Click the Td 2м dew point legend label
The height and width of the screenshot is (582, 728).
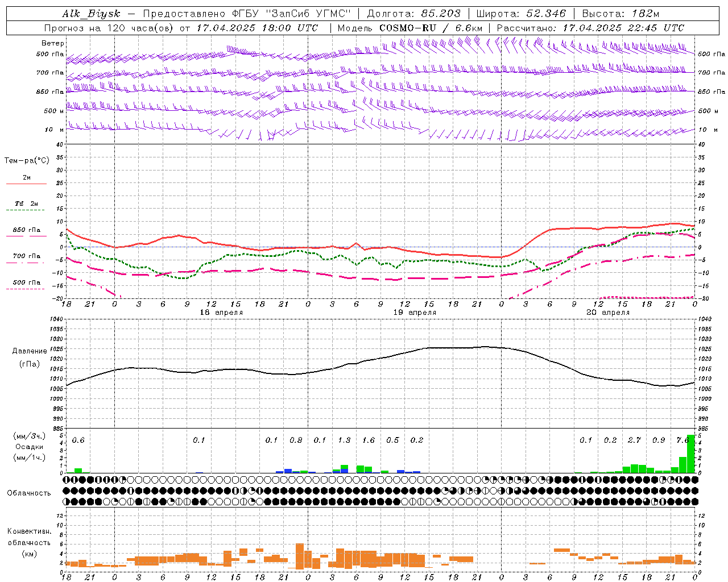pyautogui.click(x=27, y=203)
